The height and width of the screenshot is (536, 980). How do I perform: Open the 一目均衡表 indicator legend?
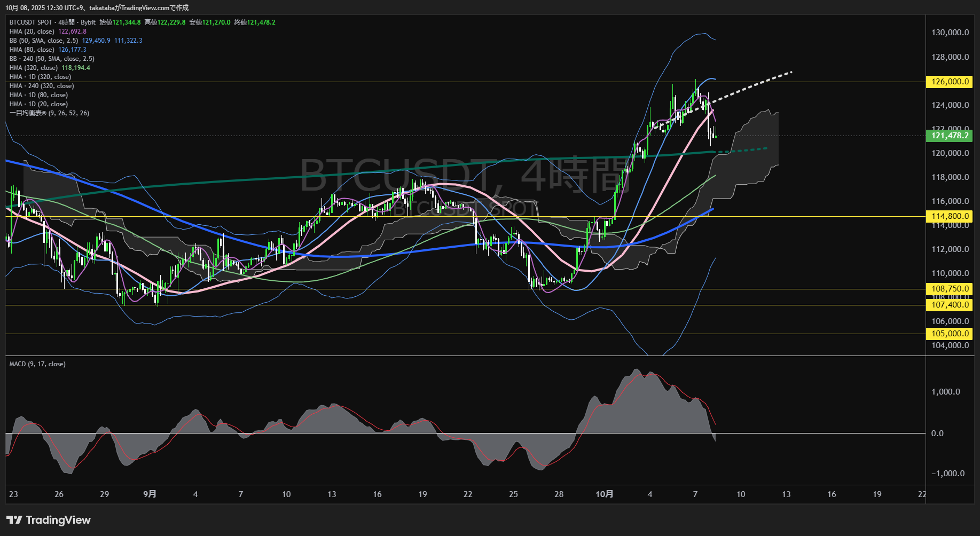pos(49,113)
